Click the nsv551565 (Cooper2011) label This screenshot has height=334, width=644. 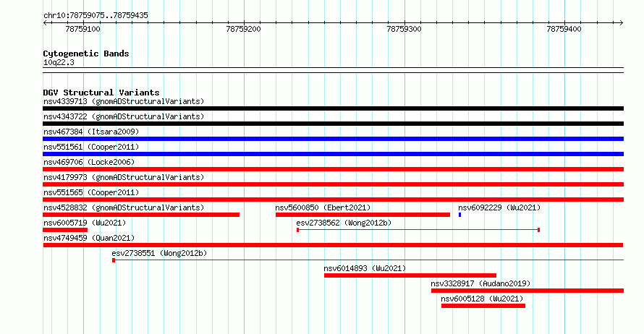click(91, 192)
